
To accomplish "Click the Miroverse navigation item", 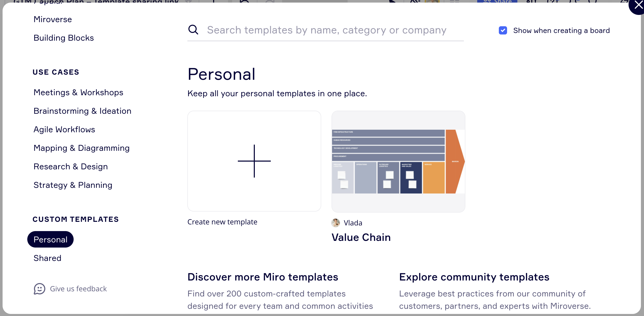I will click(53, 19).
